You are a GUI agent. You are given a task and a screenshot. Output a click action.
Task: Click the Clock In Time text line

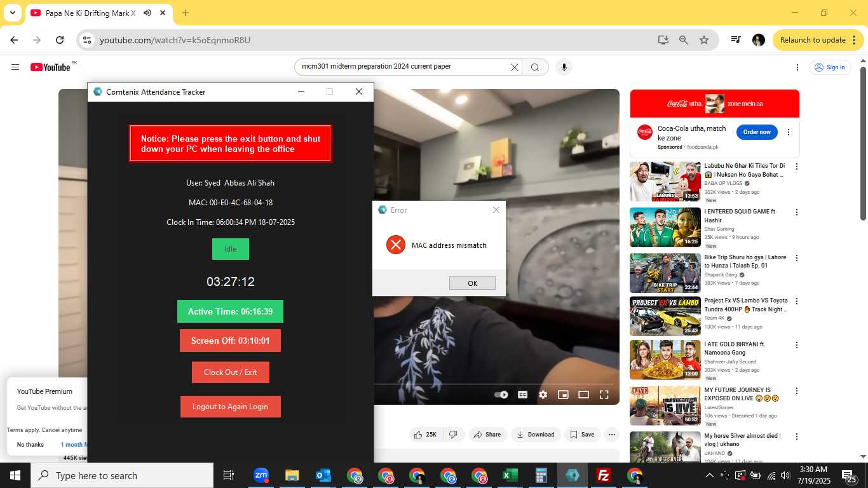[x=231, y=222]
